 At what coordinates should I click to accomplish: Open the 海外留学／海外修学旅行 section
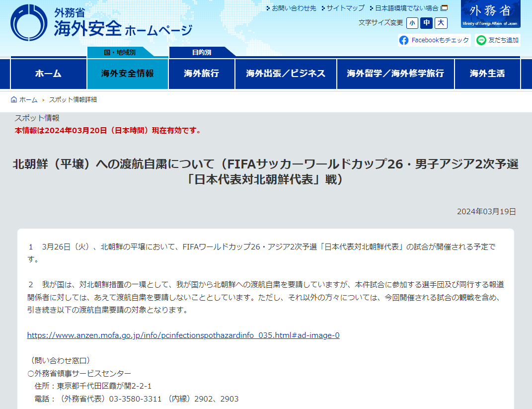coord(395,74)
